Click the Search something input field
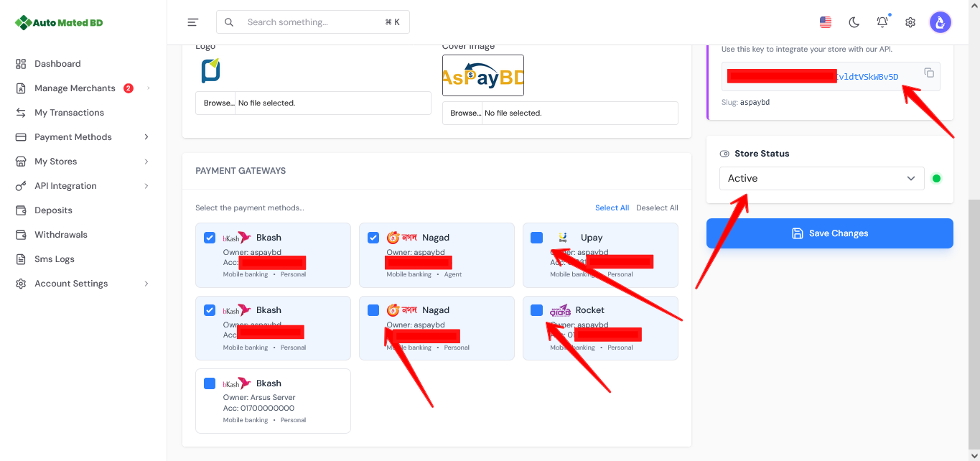 click(x=312, y=22)
